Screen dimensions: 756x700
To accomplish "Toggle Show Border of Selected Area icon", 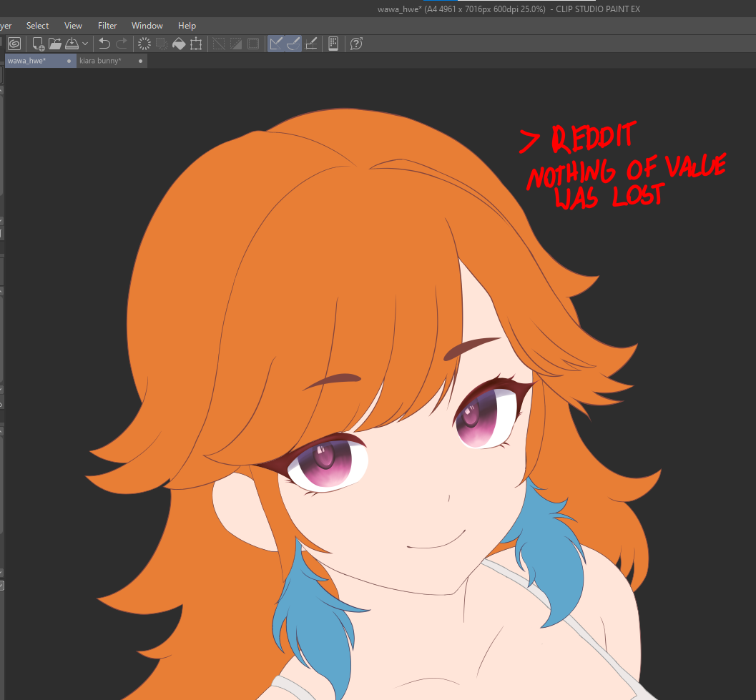I will (253, 44).
